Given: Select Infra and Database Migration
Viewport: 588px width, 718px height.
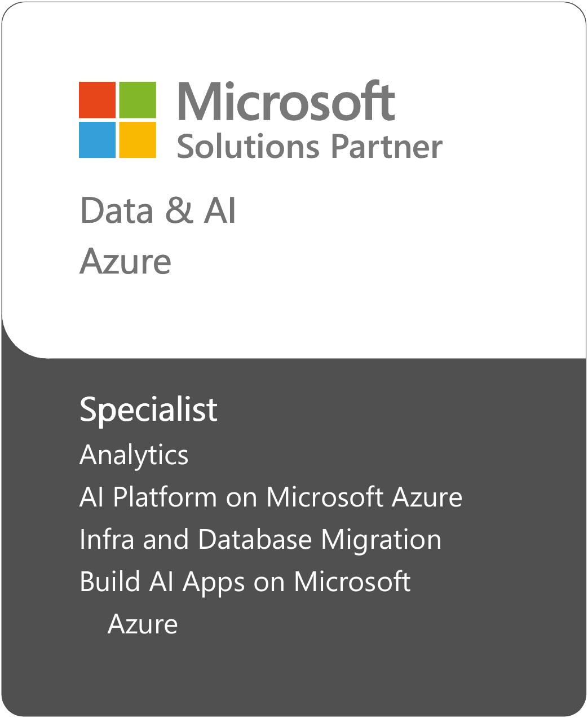Looking at the screenshot, I should [x=260, y=539].
